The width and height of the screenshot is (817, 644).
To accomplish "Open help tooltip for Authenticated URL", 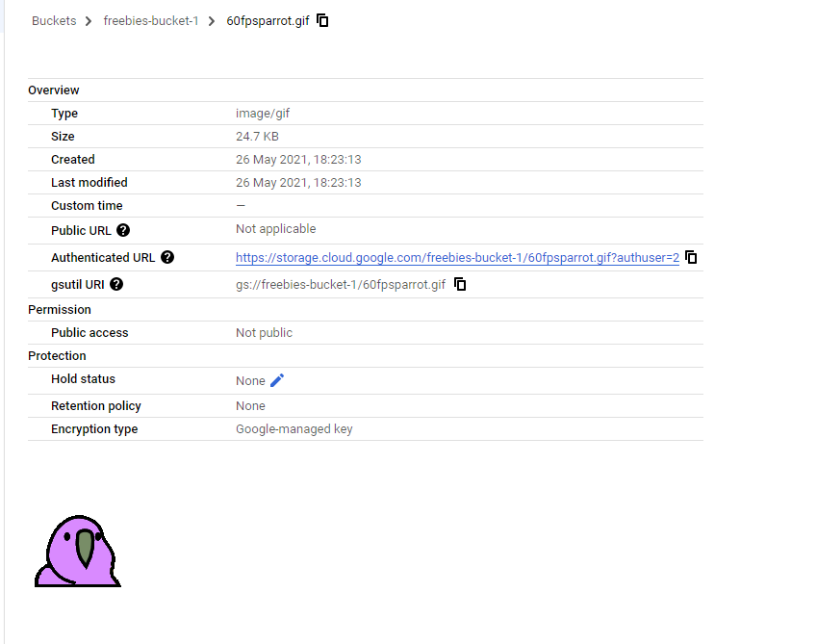I will (x=167, y=258).
